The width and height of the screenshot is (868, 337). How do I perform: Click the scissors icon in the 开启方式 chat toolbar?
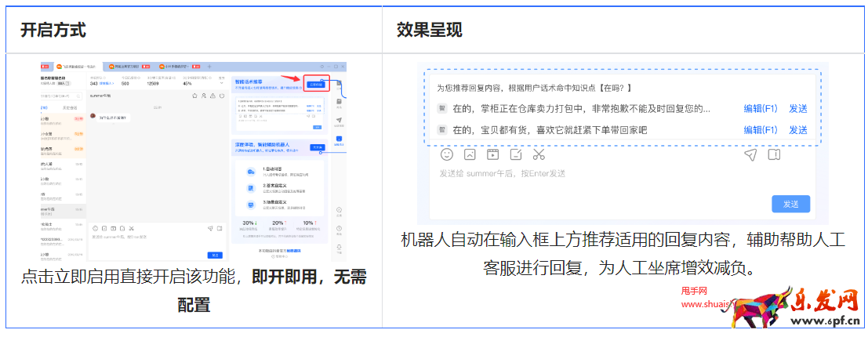pos(132,228)
